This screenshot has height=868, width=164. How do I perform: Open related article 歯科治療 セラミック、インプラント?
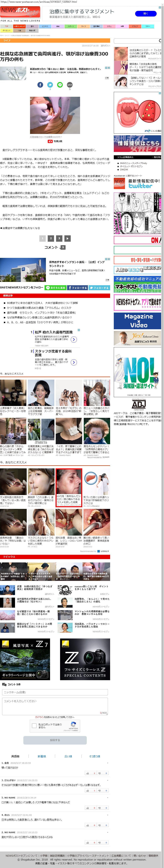(41, 313)
